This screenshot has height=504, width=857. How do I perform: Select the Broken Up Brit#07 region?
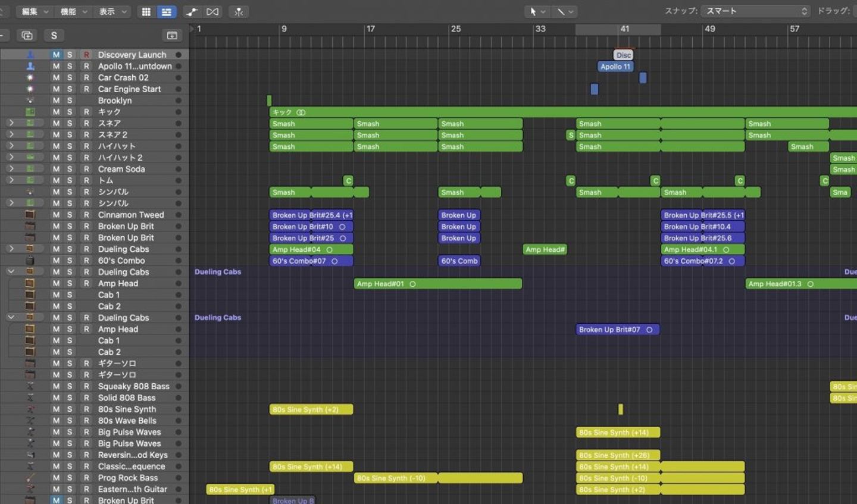617,330
